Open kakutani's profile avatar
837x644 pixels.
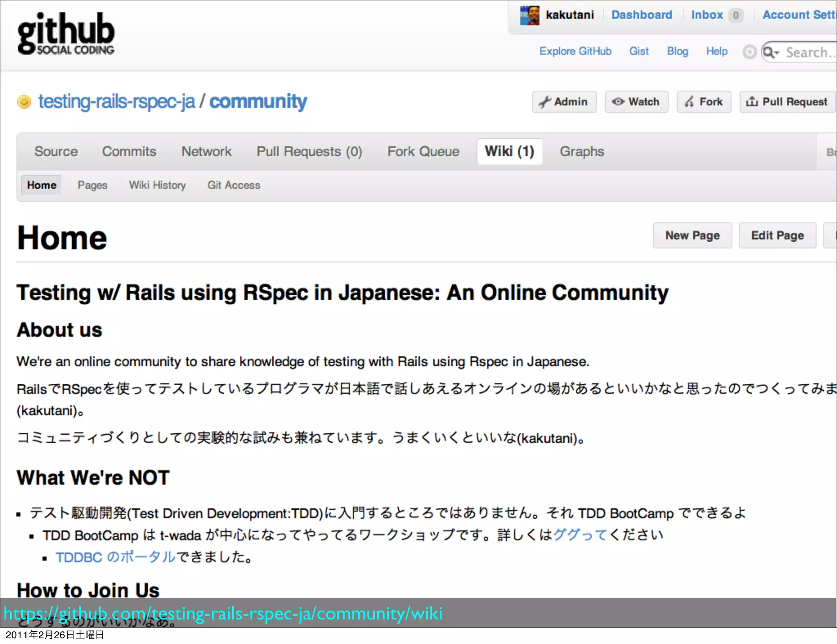(x=530, y=16)
